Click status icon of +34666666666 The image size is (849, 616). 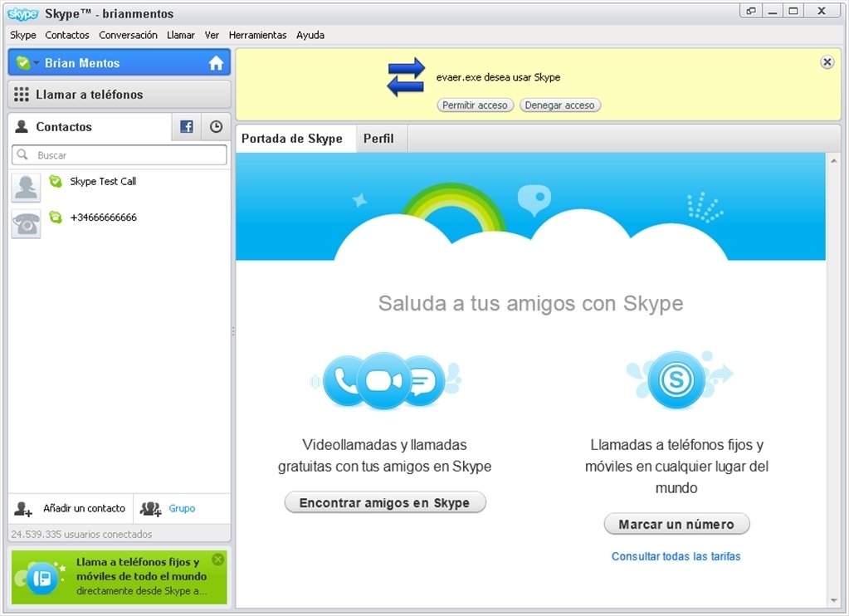56,218
